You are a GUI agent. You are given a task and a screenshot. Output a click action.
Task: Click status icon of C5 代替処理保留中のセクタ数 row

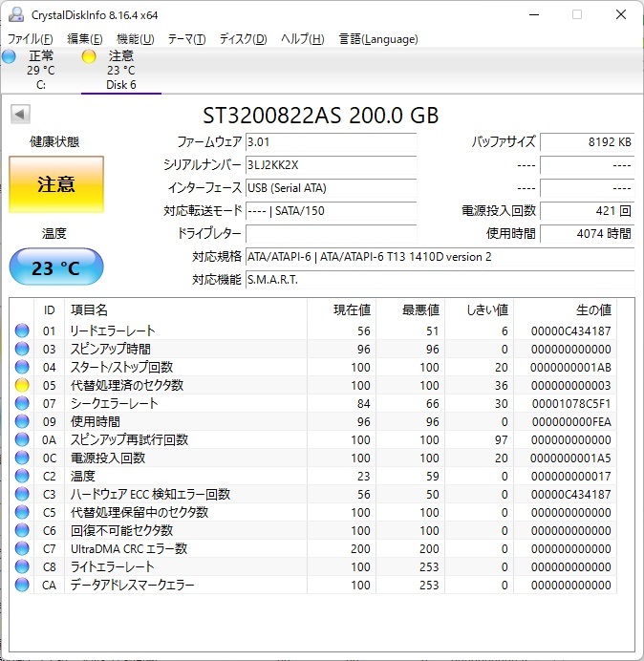(22, 512)
